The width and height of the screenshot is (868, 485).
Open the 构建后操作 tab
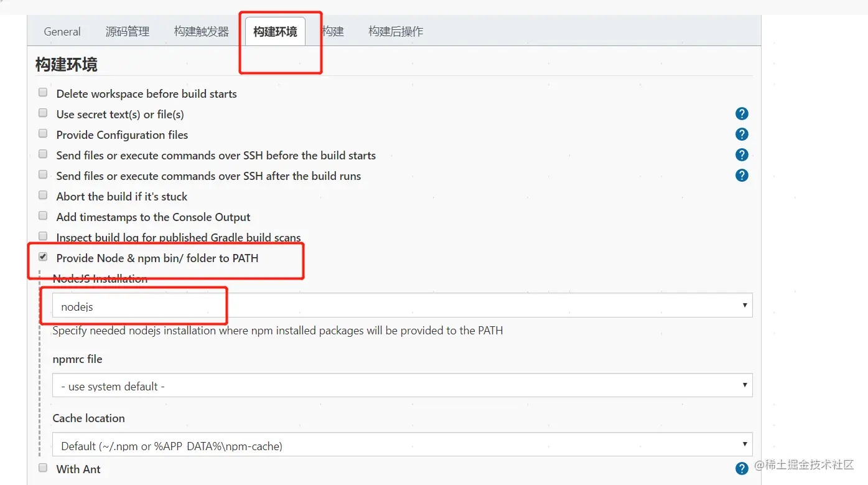[396, 32]
